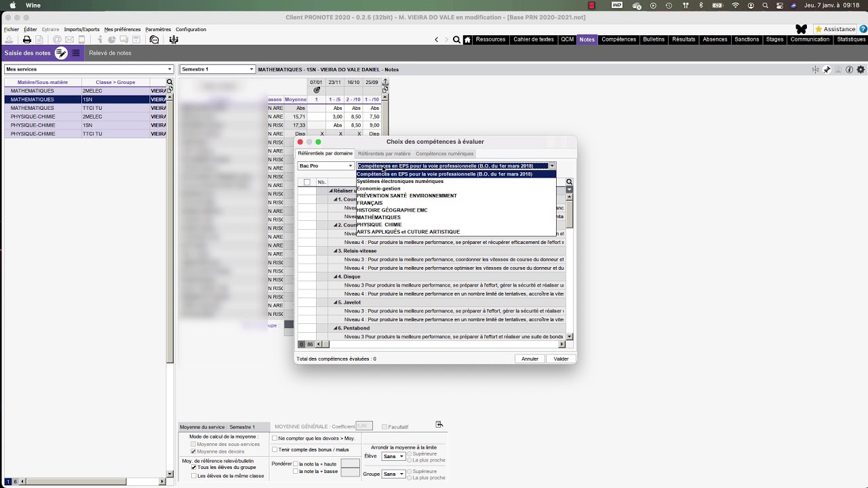Open the chat discussion bubble icon

click(155, 40)
